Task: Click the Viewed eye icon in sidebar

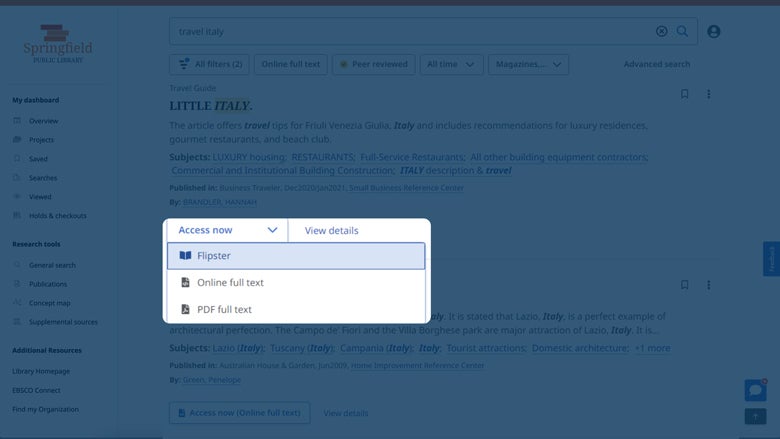Action: (17, 196)
